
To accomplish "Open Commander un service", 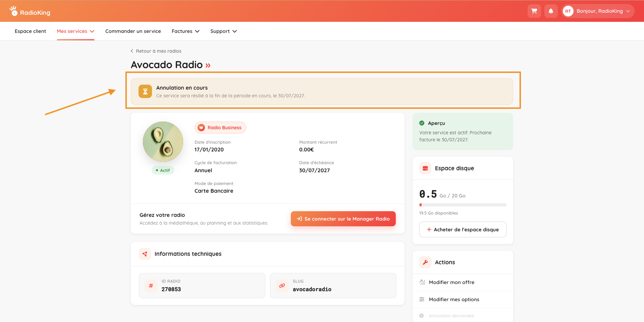I will pos(133,31).
